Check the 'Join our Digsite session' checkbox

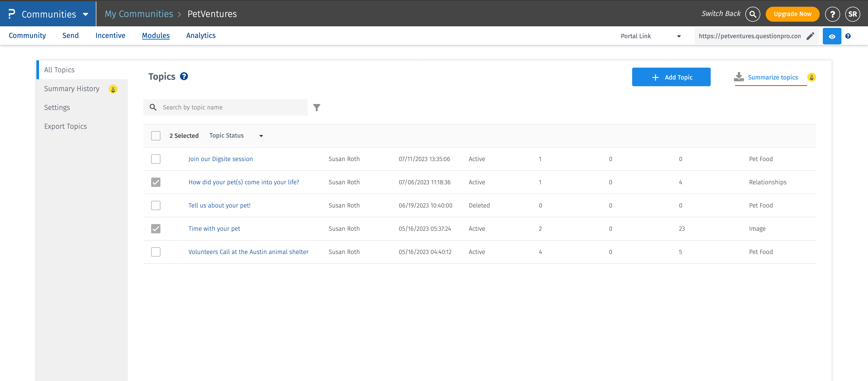click(x=156, y=159)
